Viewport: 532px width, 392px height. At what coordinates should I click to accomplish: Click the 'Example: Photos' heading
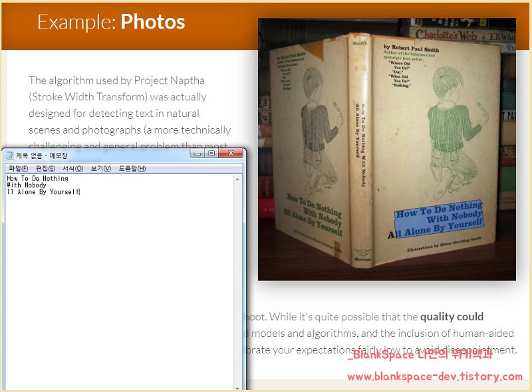point(111,22)
